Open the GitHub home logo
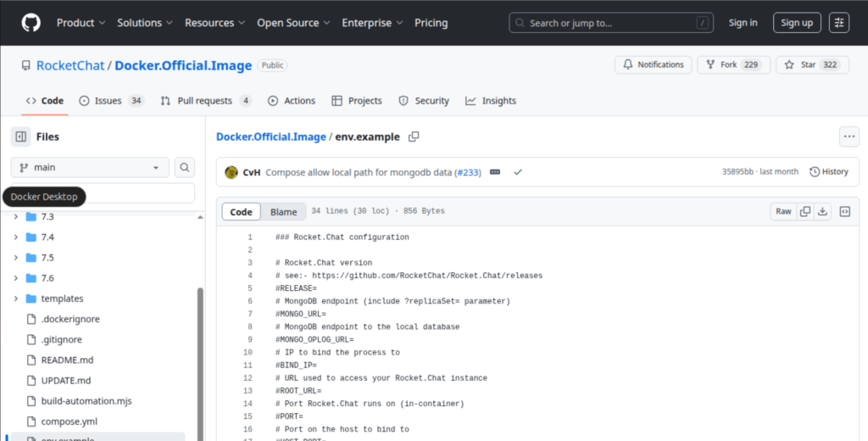The height and width of the screenshot is (441, 868). click(31, 23)
